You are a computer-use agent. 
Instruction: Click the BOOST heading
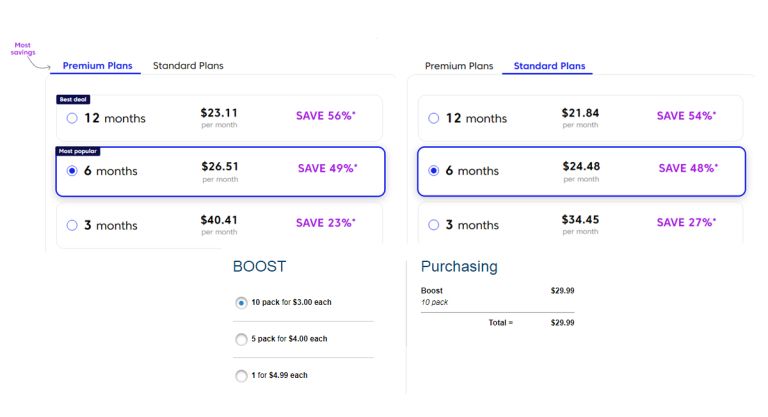tap(259, 267)
